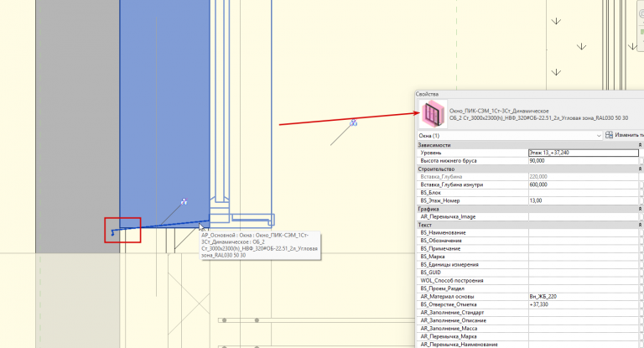Image resolution: width=644 pixels, height=348 pixels.
Task: Click the BS_Отверстие_Отметка value +37,330
Action: tap(584, 304)
